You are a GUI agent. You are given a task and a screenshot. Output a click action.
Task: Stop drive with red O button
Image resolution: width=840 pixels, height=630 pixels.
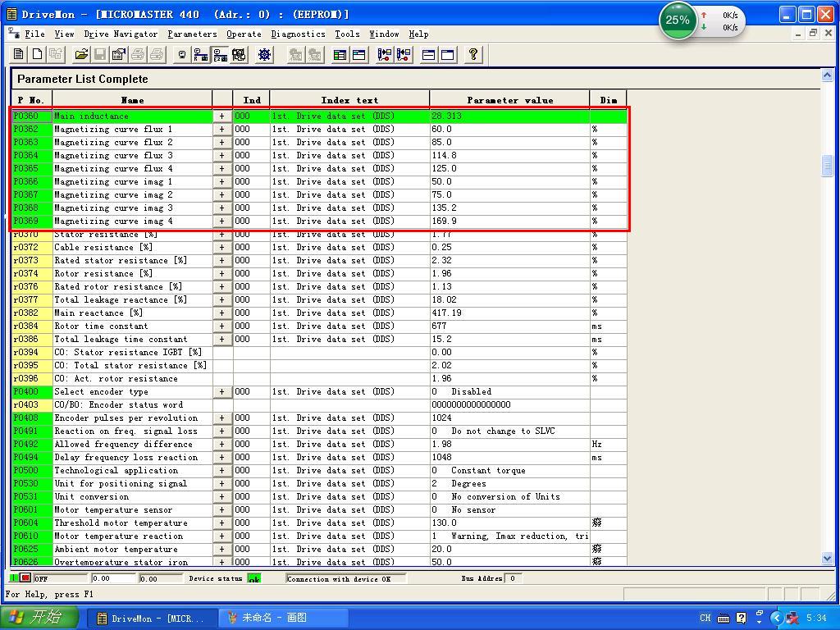(25, 578)
